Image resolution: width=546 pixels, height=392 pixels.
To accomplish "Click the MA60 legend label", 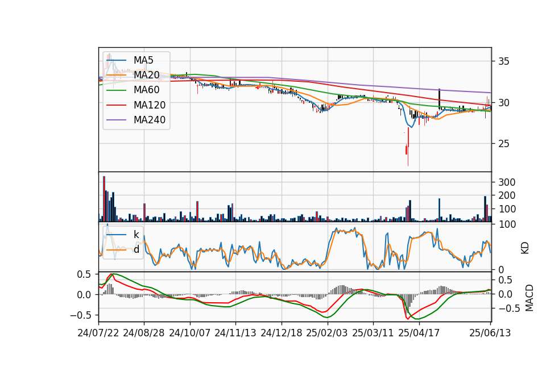I will tap(146, 90).
